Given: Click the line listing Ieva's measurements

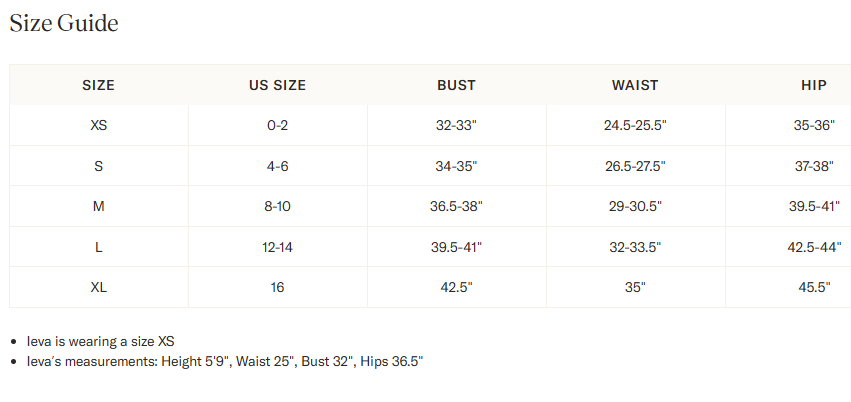Looking at the screenshot, I should 225,360.
